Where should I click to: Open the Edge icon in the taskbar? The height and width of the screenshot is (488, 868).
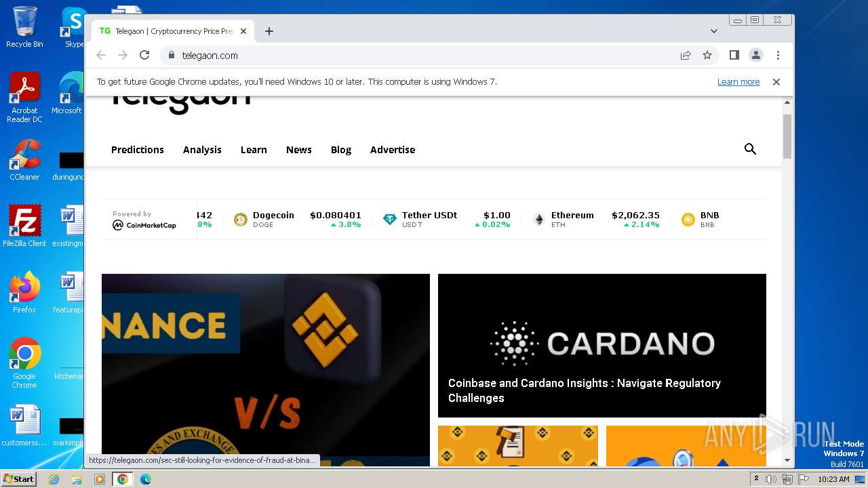coord(145,479)
